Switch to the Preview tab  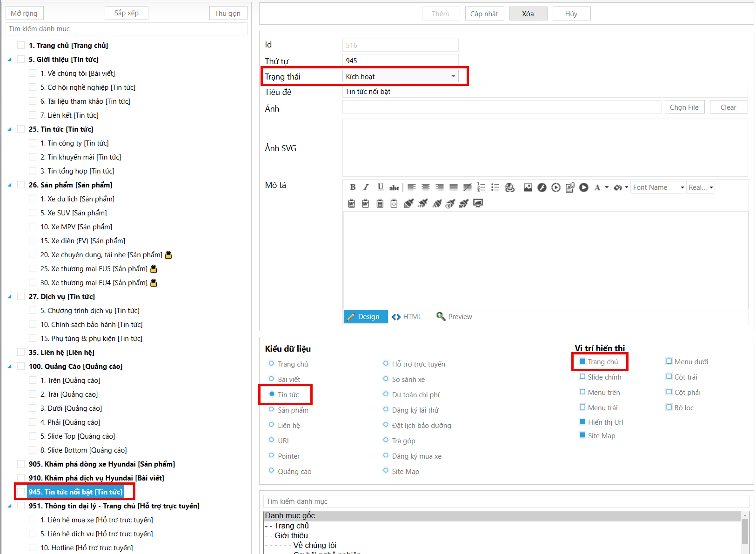pyautogui.click(x=454, y=317)
